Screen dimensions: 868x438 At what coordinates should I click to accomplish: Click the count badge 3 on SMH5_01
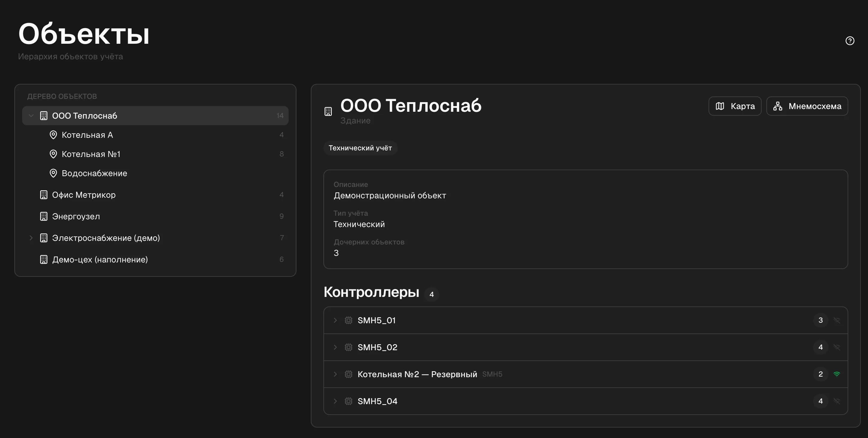tap(820, 320)
